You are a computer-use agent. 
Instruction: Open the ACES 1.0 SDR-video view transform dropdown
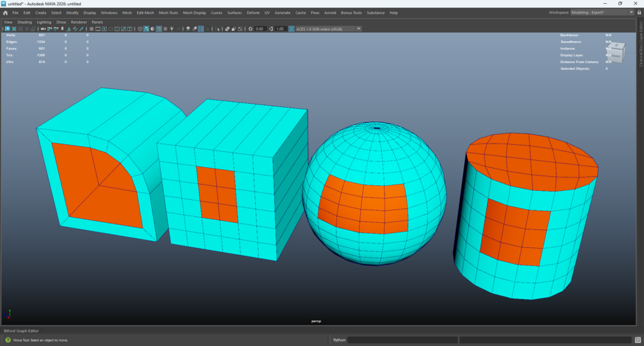(x=329, y=29)
